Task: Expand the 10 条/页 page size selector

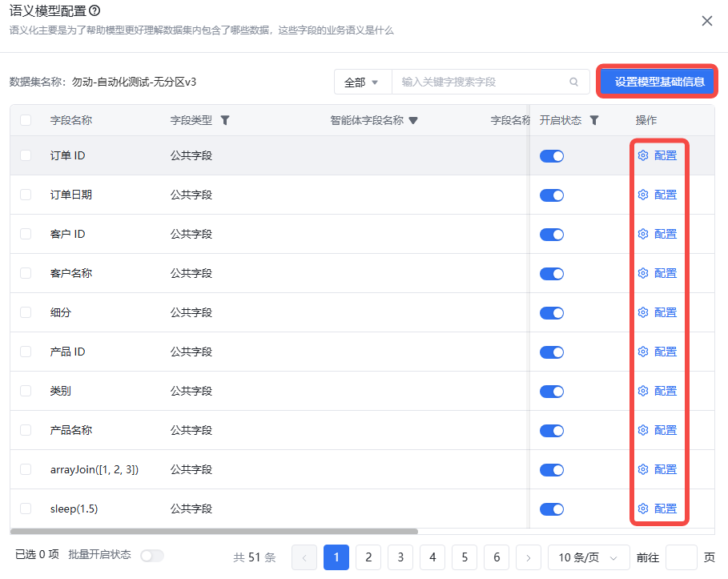Action: click(588, 557)
